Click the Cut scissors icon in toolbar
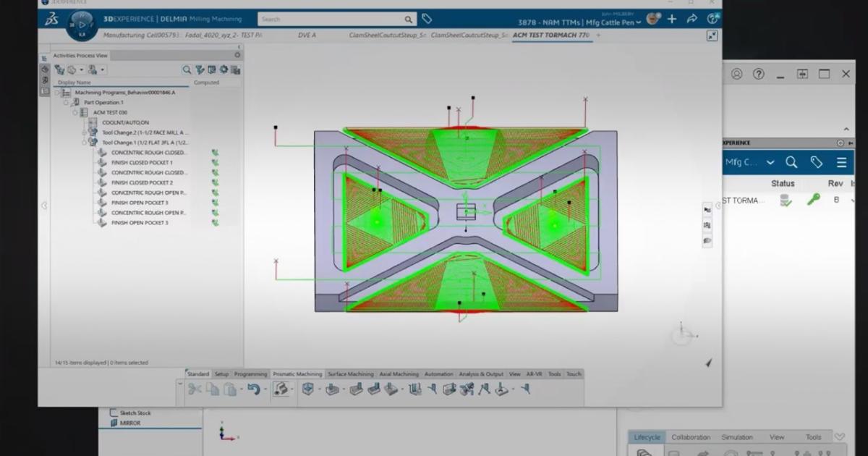This screenshot has height=456, width=868. click(x=194, y=389)
